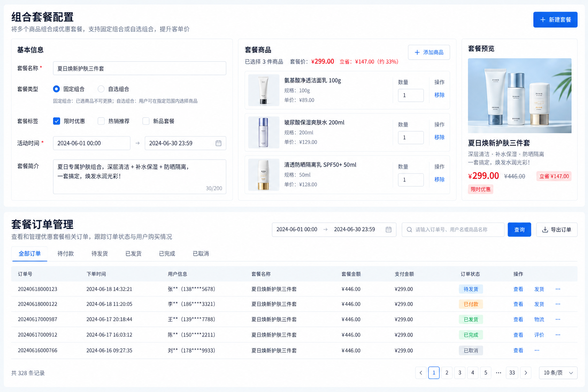
Task: Click the 限时优惠 tag in preview card
Action: pyautogui.click(x=480, y=189)
